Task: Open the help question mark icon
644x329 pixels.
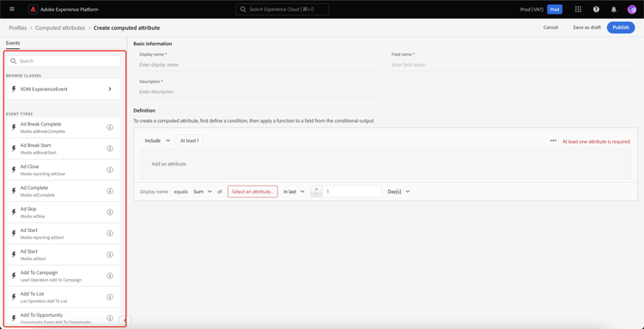Action: (x=597, y=9)
